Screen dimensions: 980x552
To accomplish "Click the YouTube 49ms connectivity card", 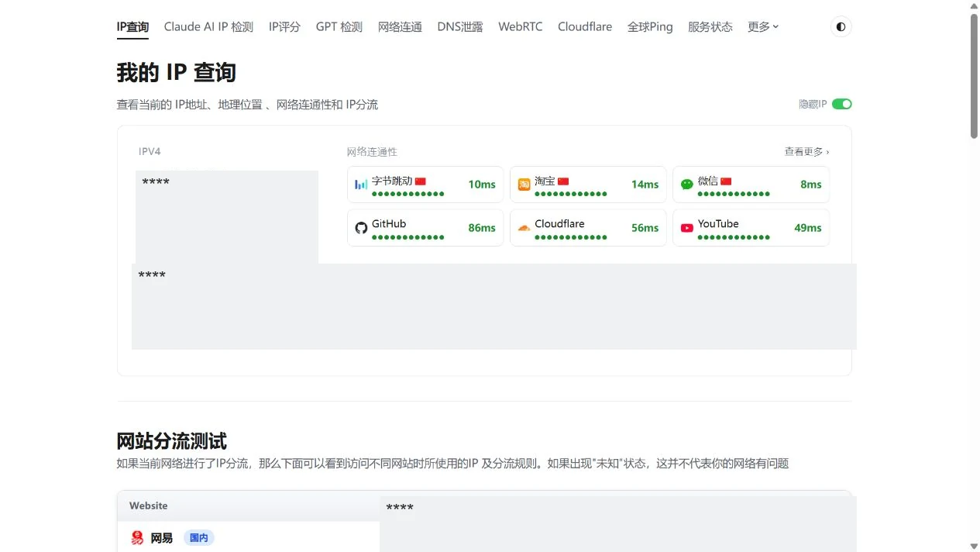I will coord(751,228).
